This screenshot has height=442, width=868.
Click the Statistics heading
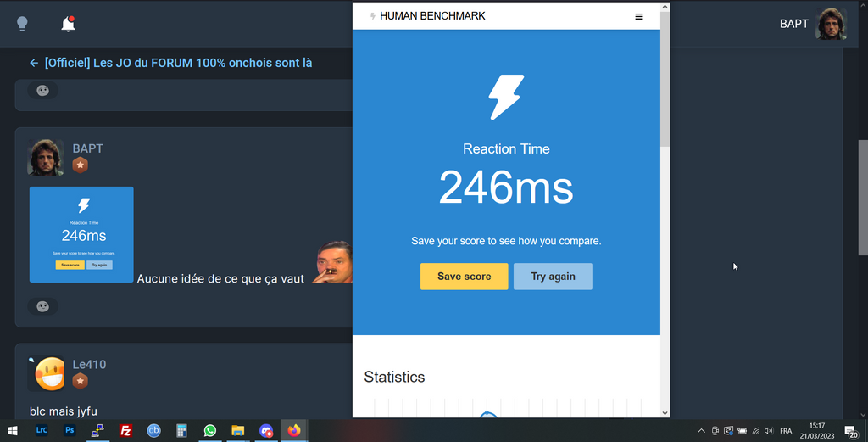(x=394, y=378)
